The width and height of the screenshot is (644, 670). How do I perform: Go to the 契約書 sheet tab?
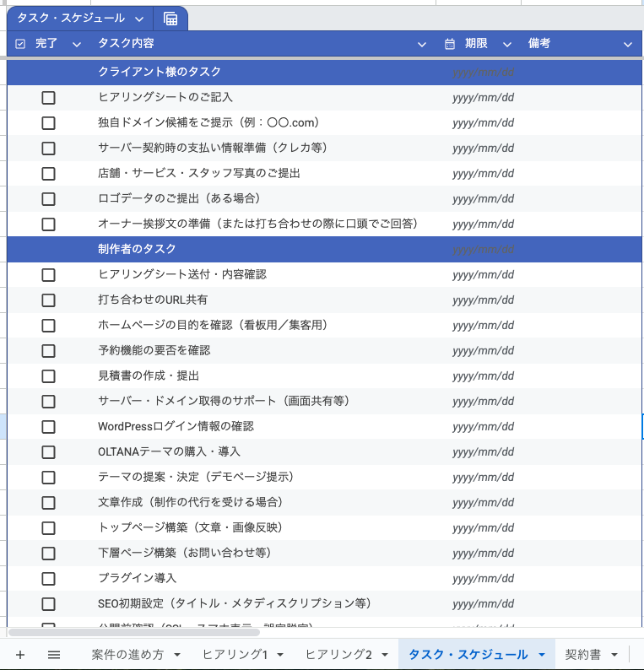(583, 655)
